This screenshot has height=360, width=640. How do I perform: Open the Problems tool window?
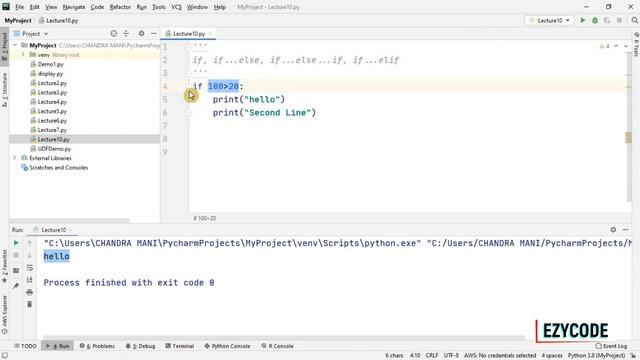[x=97, y=346]
